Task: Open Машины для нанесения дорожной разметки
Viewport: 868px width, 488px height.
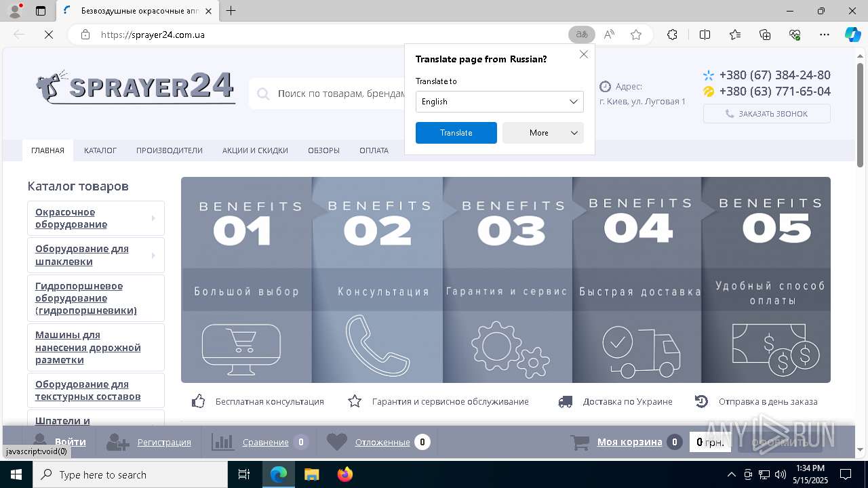Action: point(88,347)
